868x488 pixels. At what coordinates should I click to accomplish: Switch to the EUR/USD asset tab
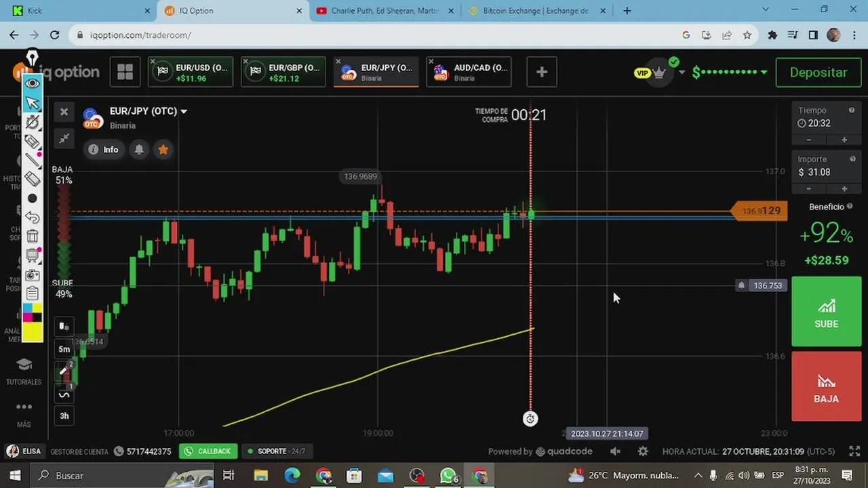pos(191,73)
